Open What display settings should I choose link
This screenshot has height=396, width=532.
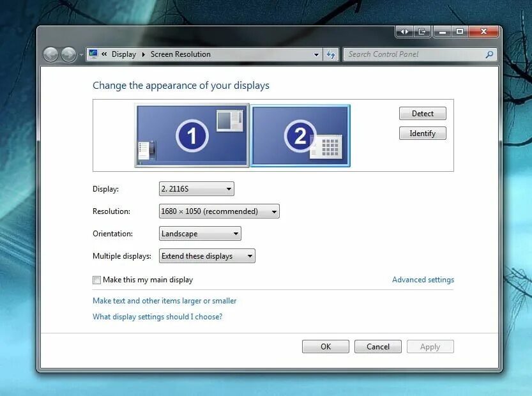157,317
